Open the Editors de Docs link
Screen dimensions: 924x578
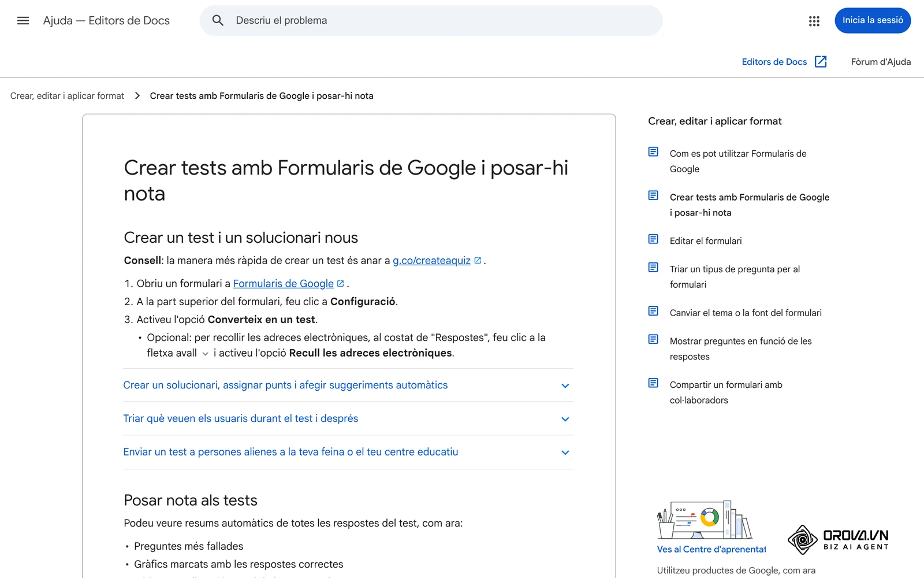[x=774, y=62]
